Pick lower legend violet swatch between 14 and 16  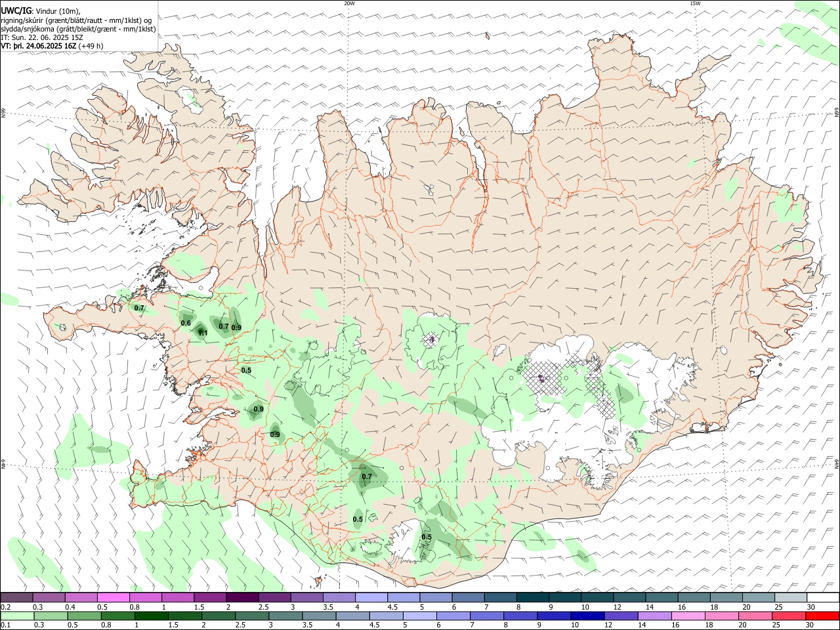pyautogui.click(x=654, y=616)
